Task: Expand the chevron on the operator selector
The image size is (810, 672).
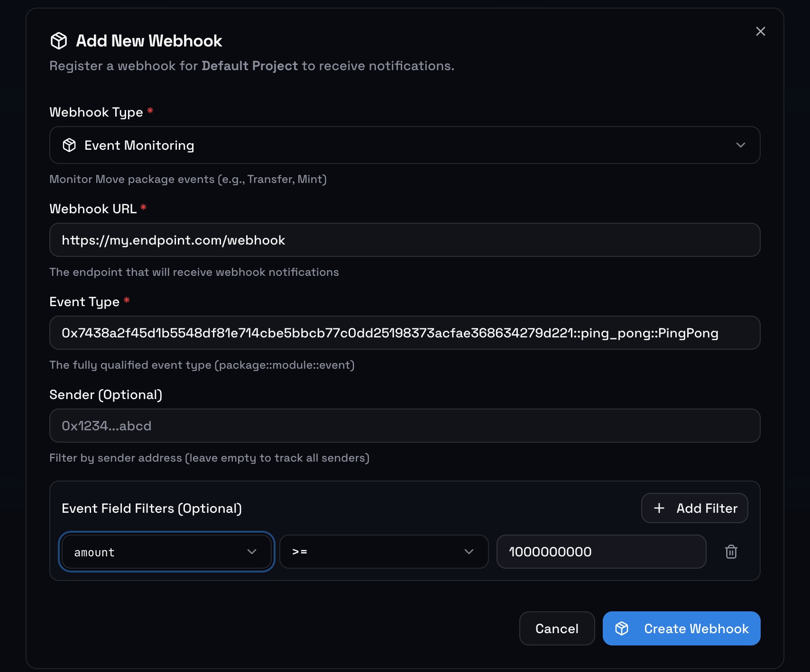Action: point(469,552)
